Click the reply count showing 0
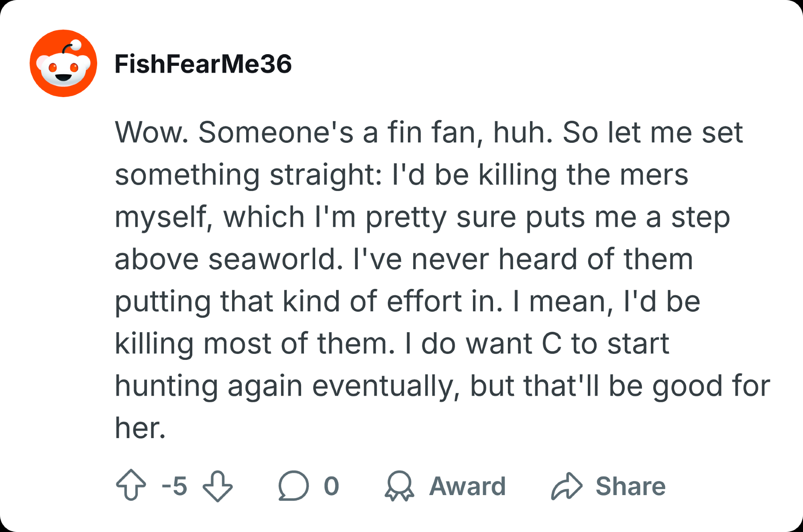 [x=331, y=486]
